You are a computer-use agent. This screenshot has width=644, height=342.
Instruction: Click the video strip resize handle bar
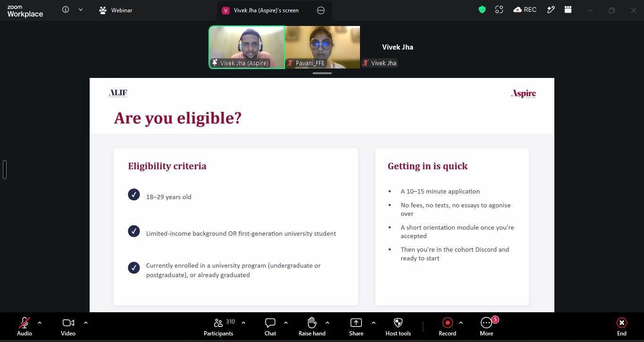322,73
